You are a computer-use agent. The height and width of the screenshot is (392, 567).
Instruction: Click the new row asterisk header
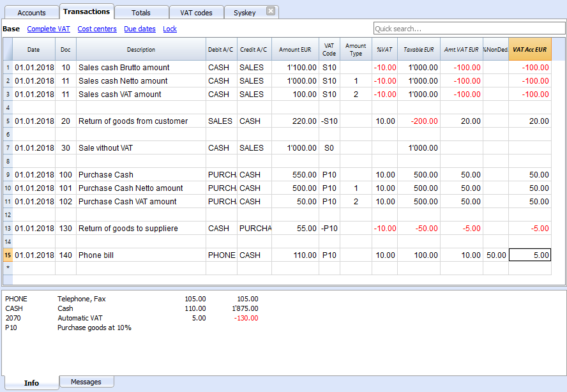click(8, 268)
